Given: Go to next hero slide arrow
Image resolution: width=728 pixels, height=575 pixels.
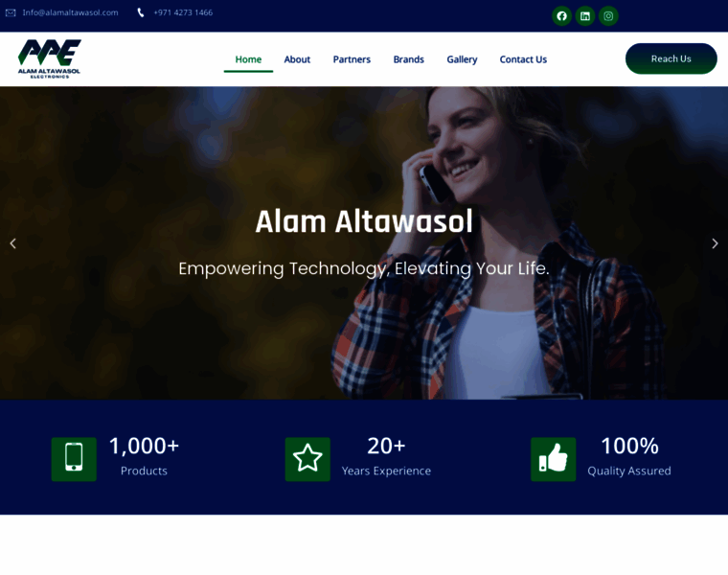Looking at the screenshot, I should (715, 243).
